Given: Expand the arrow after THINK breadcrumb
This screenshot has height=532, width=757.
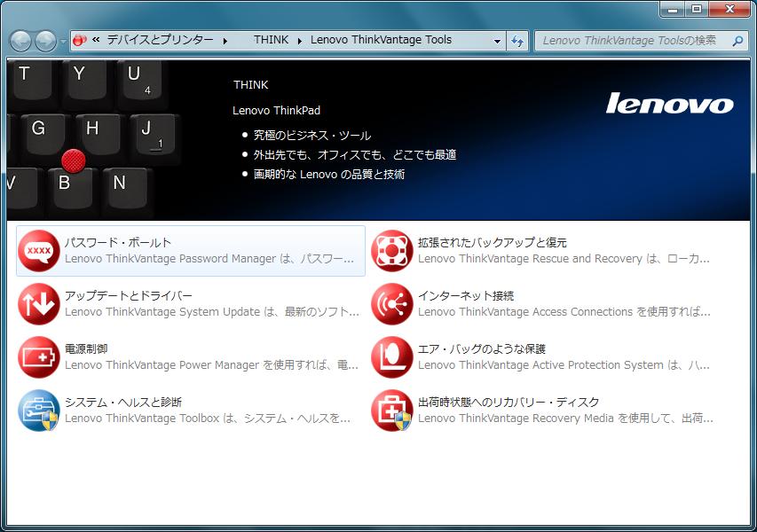Looking at the screenshot, I should pos(300,41).
